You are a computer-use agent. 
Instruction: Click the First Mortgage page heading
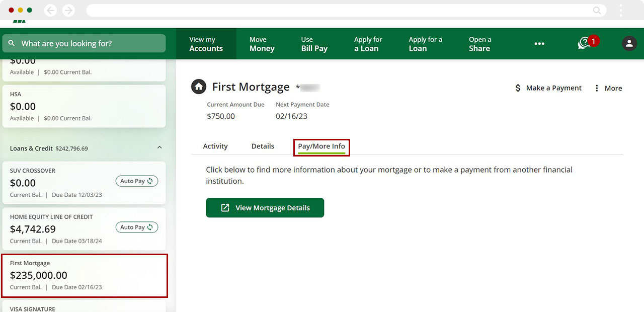point(251,87)
